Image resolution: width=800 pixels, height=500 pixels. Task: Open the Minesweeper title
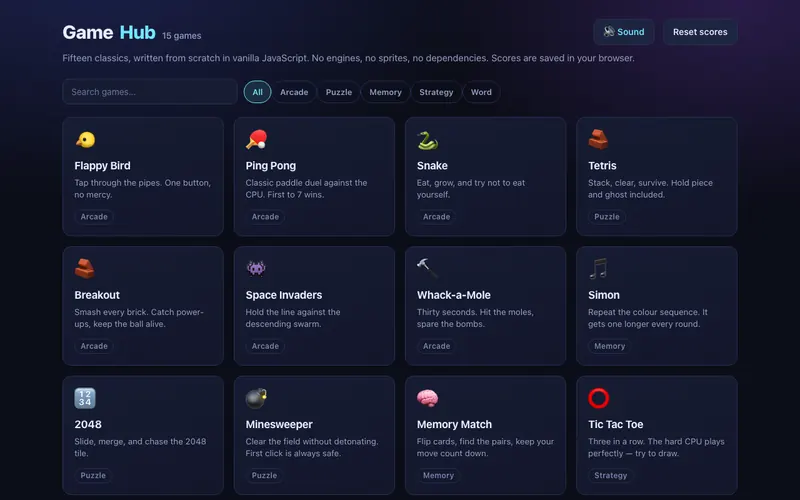(x=279, y=424)
